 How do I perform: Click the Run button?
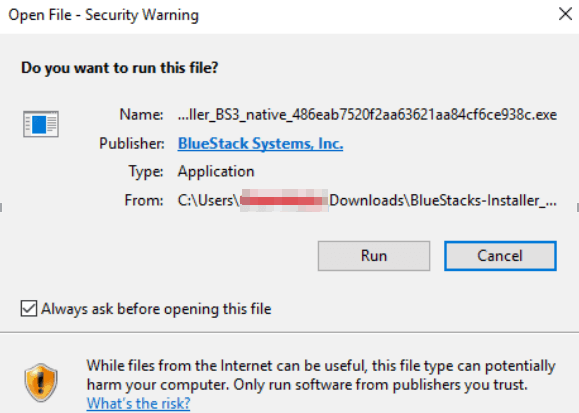pyautogui.click(x=374, y=256)
